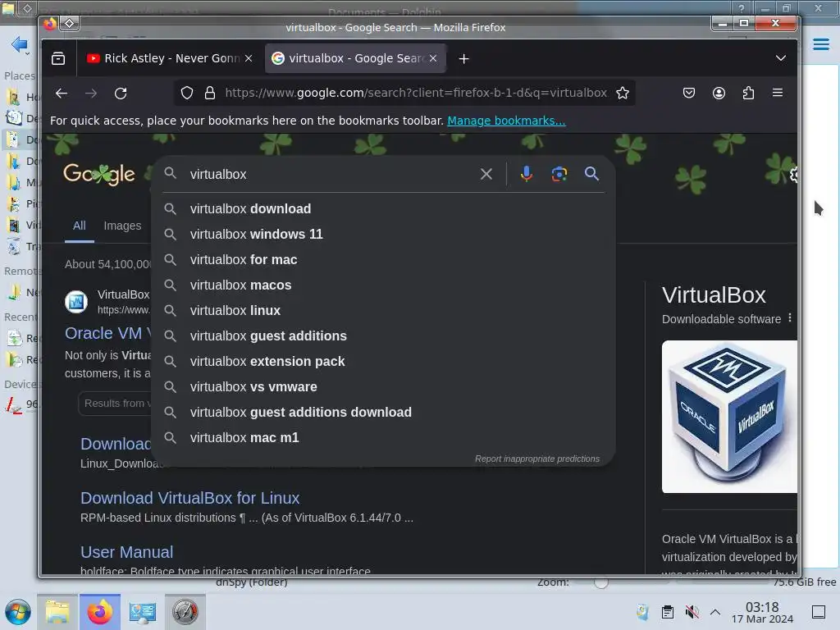This screenshot has height=630, width=840.
Task: Open Firefox View icon left of tabs
Action: (x=58, y=58)
